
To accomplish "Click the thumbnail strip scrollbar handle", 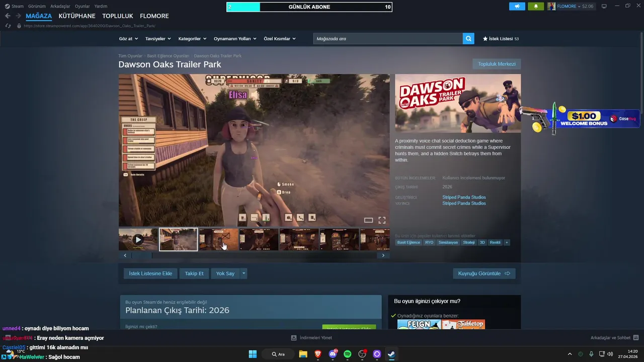I will [x=142, y=255].
